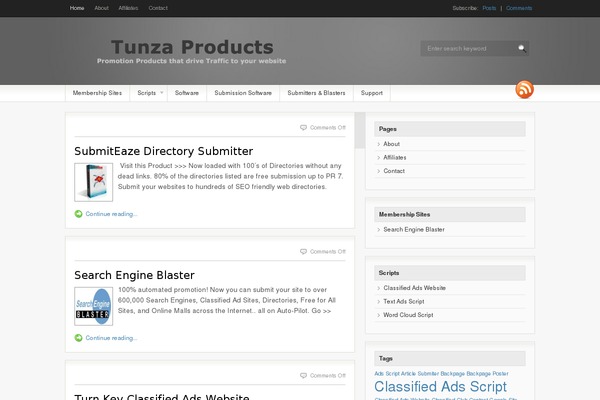600x400 pixels.
Task: Select Submitters & Blasters navigation tab
Action: tap(316, 93)
